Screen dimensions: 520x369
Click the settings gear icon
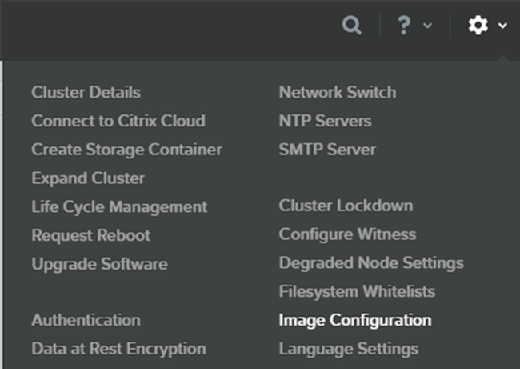(478, 25)
